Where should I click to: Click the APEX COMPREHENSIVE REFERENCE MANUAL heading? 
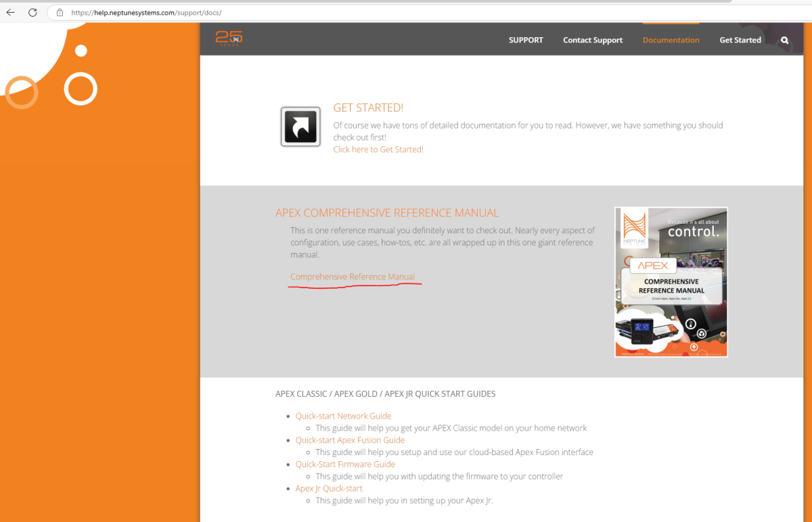coord(387,213)
